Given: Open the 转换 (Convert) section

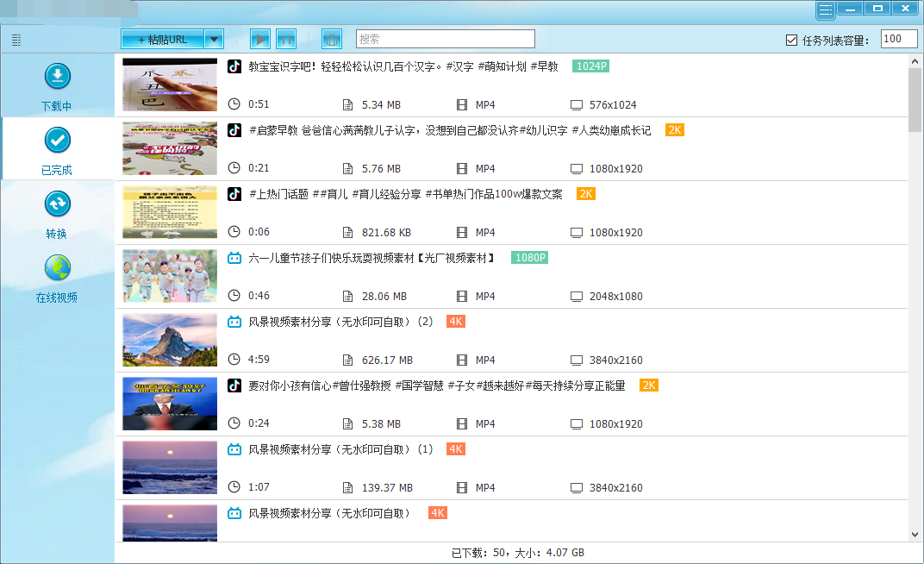Looking at the screenshot, I should pos(57,214).
